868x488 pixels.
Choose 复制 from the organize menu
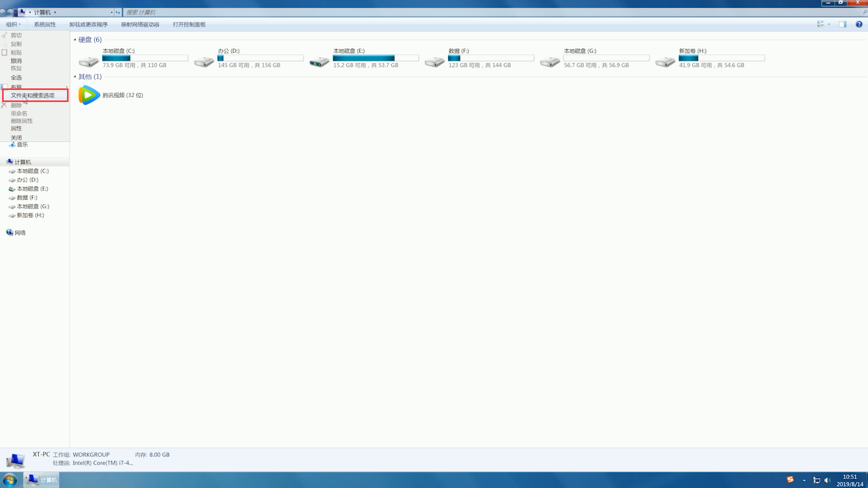coord(16,44)
